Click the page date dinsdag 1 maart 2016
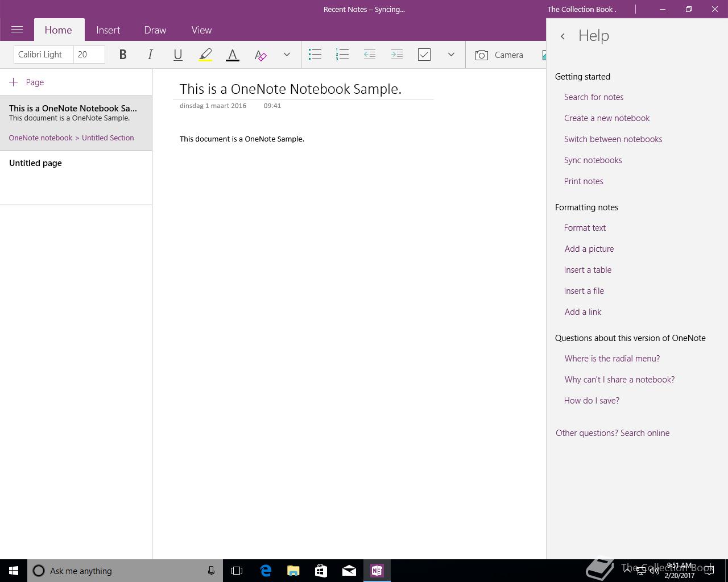728x582 pixels. tap(213, 106)
